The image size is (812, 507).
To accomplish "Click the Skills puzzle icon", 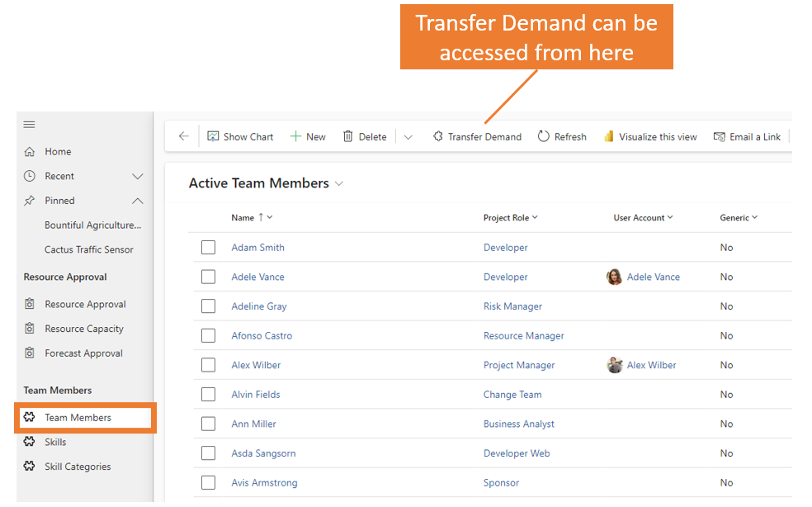I will coord(29,442).
